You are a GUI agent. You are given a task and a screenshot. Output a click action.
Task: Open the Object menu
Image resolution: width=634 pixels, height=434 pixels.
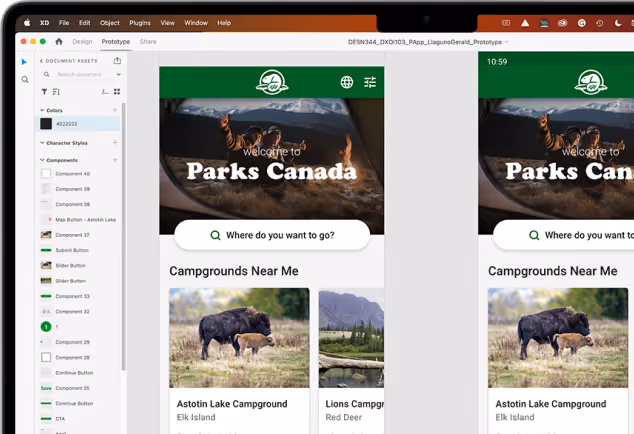click(110, 23)
